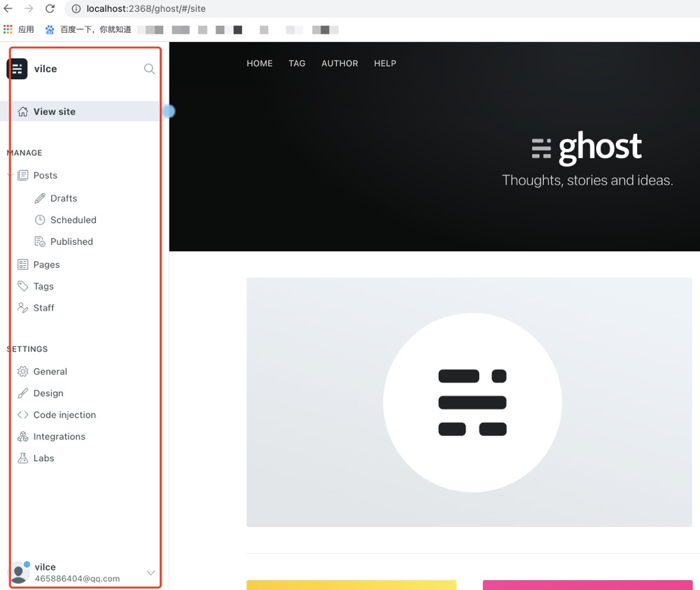Switch to the TAG nav item
The width and height of the screenshot is (700, 590).
tap(297, 63)
